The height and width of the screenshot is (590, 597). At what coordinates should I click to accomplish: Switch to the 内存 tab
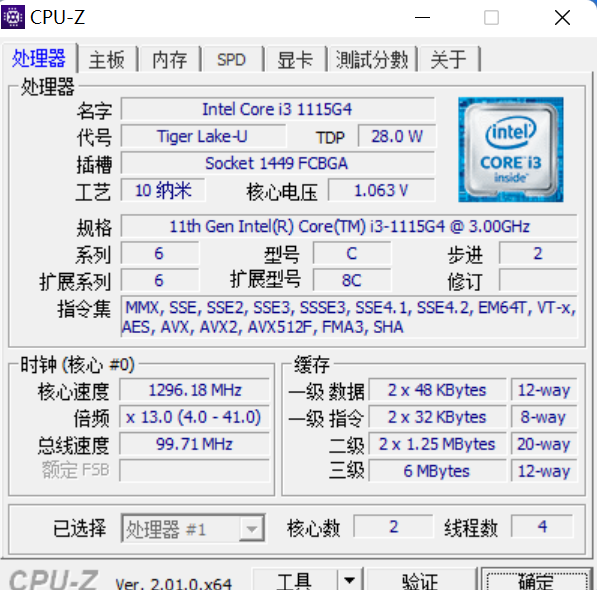point(170,59)
